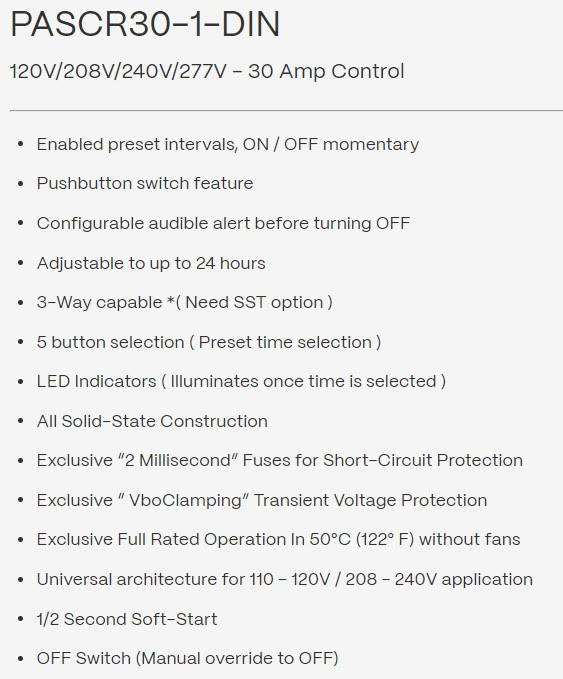The width and height of the screenshot is (563, 679).
Task: Click the Pushbutton switch feature text
Action: [145, 183]
